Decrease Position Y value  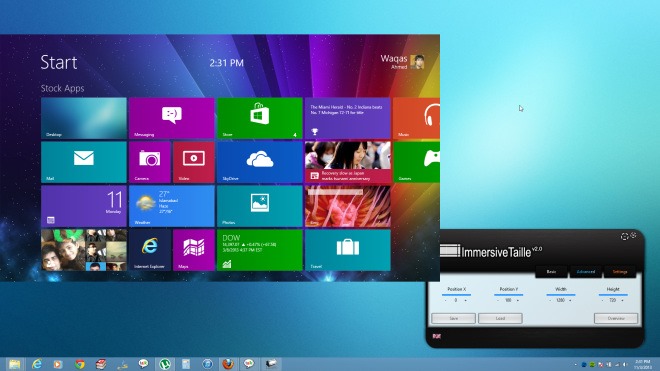(498, 301)
